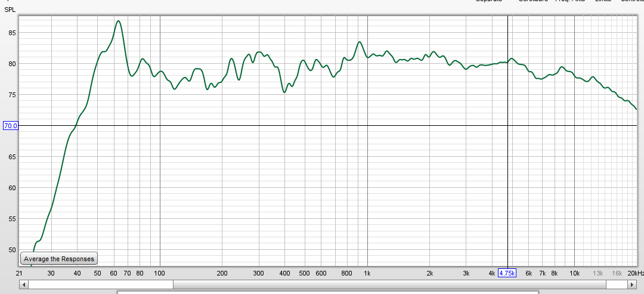Click the 70.0 SPL cursor value box

pos(11,126)
